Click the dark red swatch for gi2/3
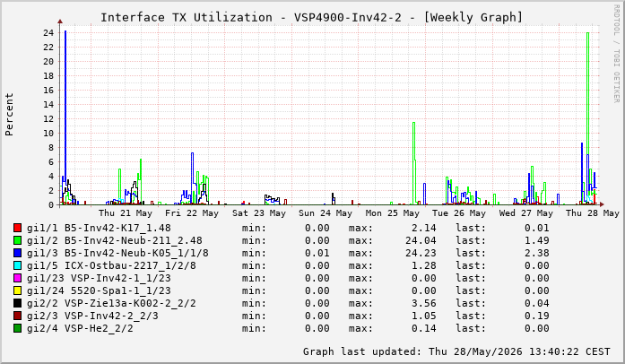Viewport: 625px width, 364px height. tap(17, 316)
